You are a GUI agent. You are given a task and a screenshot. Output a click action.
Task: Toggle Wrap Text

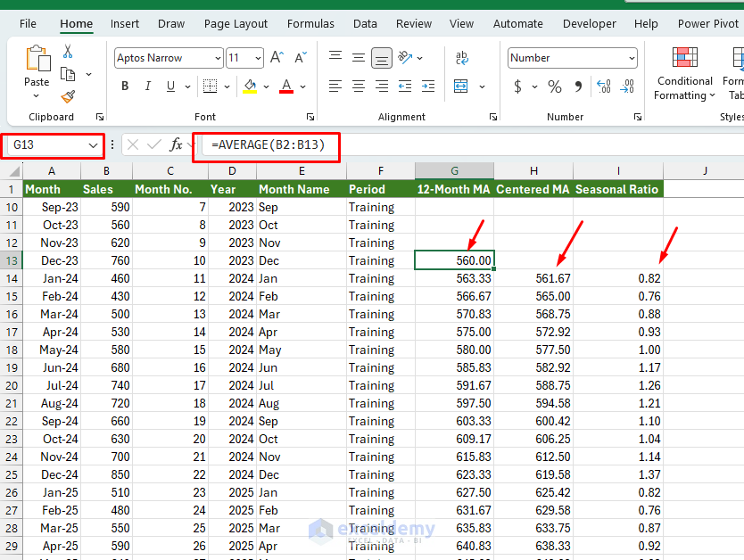[461, 58]
